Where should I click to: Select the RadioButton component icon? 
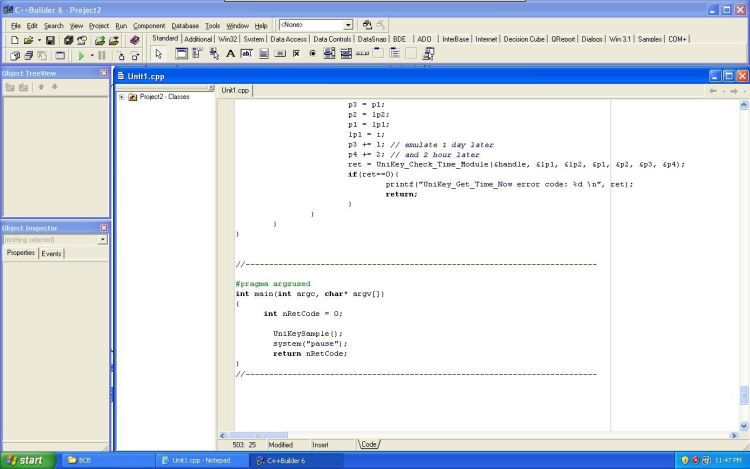[313, 54]
